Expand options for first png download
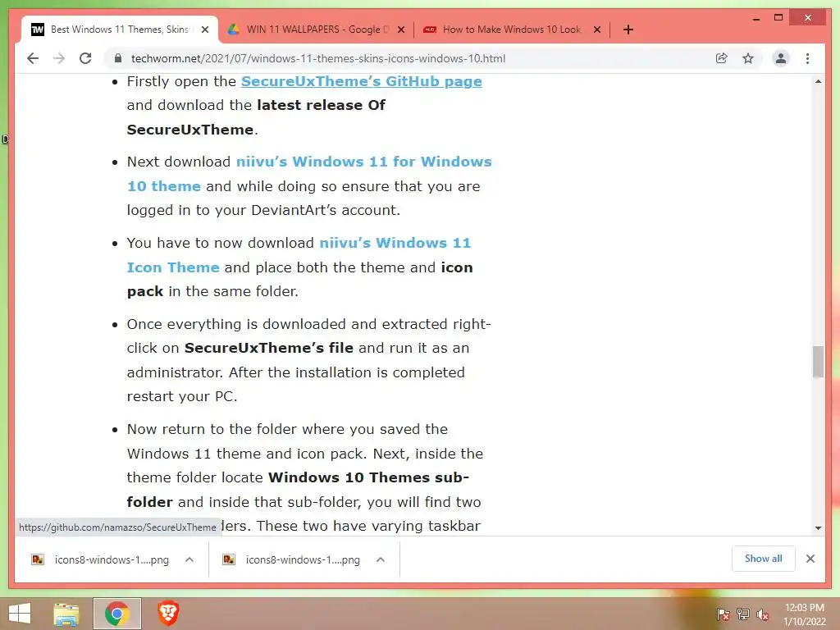 pyautogui.click(x=189, y=559)
